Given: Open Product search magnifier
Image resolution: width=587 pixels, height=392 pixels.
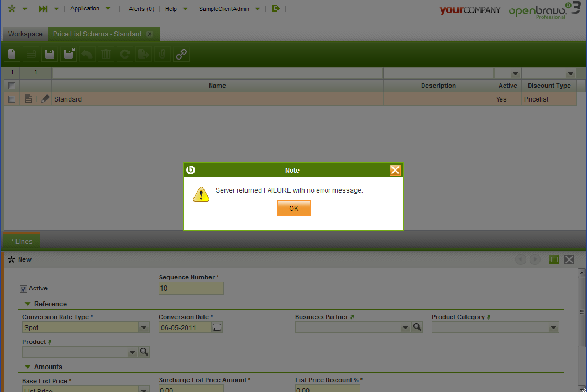Looking at the screenshot, I should [x=144, y=352].
